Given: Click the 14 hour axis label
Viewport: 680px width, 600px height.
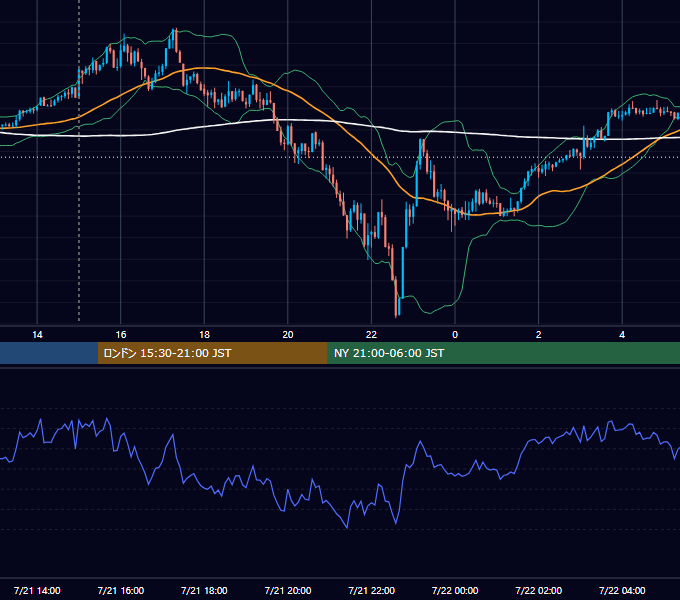Looking at the screenshot, I should click(37, 335).
